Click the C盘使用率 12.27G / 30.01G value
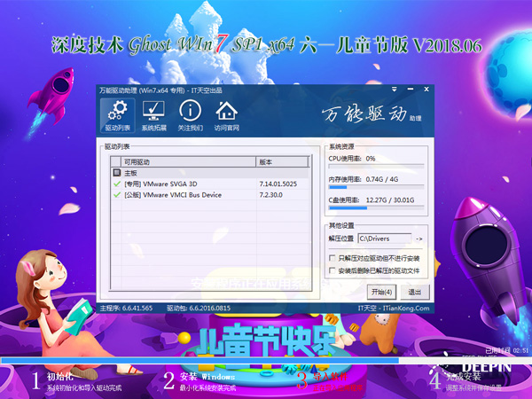Viewport: 532px width, 399px height. coord(390,199)
